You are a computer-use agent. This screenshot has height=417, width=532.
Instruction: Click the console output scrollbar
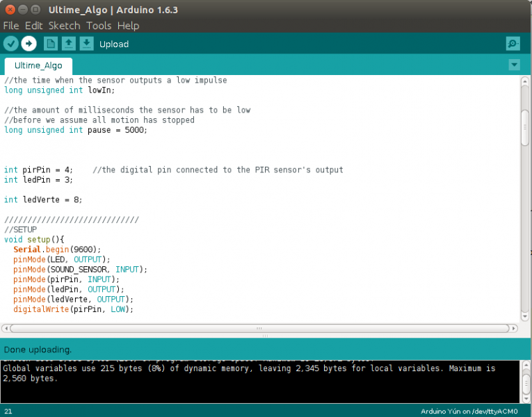pyautogui.click(x=525, y=381)
